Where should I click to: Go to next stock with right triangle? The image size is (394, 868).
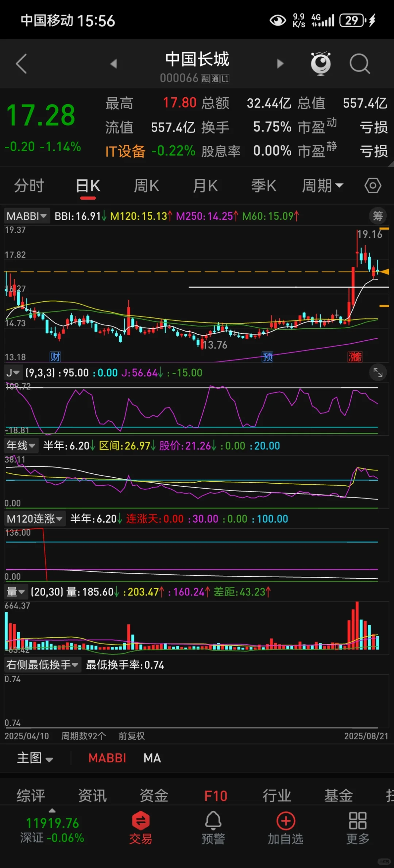[280, 64]
